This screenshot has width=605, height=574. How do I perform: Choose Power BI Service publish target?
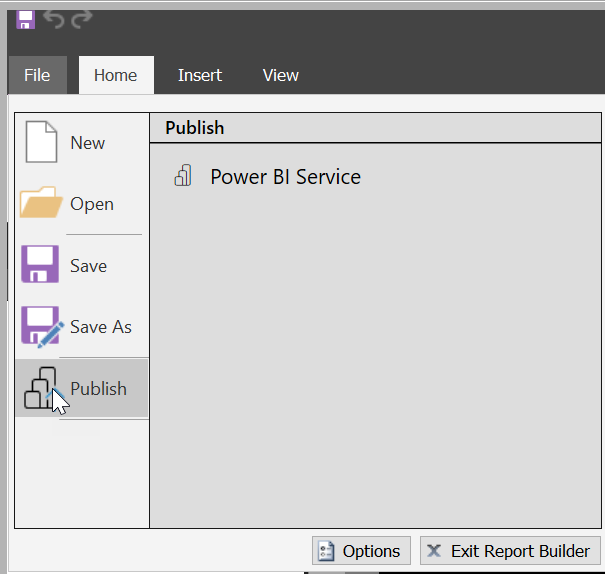pyautogui.click(x=267, y=177)
